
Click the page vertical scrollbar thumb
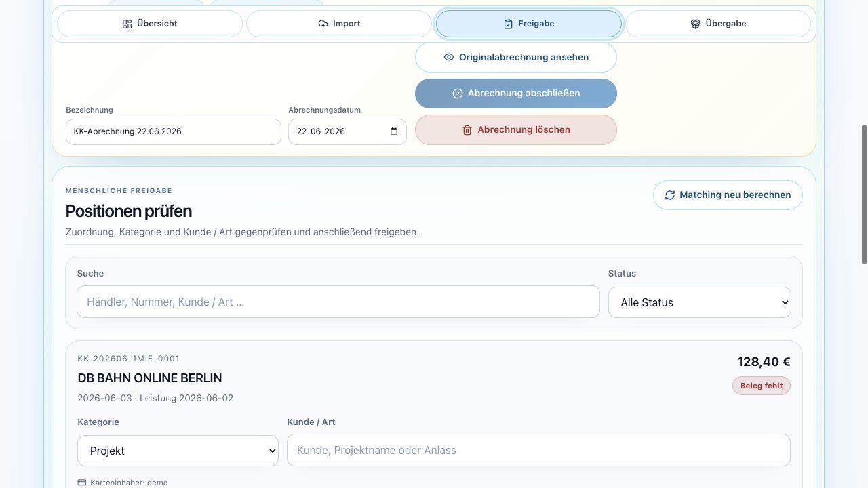[864, 195]
